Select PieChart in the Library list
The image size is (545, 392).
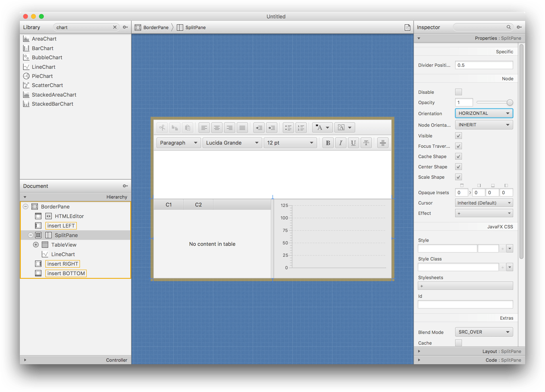point(42,76)
